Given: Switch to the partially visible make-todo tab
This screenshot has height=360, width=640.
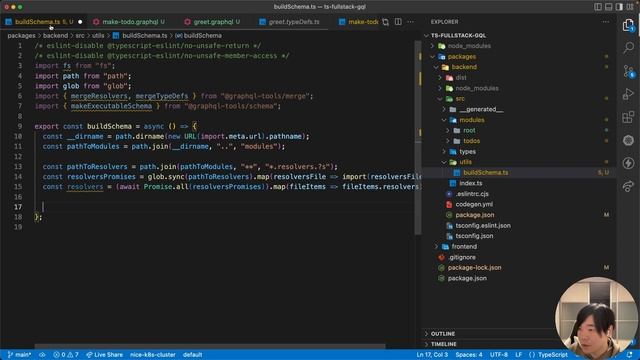Looking at the screenshot, I should tap(359, 22).
